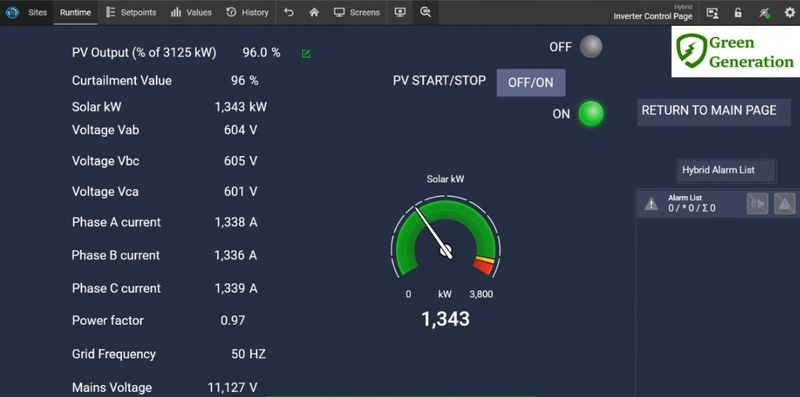The image size is (800, 397).
Task: Click the user screen icon in top right
Action: pyautogui.click(x=712, y=13)
